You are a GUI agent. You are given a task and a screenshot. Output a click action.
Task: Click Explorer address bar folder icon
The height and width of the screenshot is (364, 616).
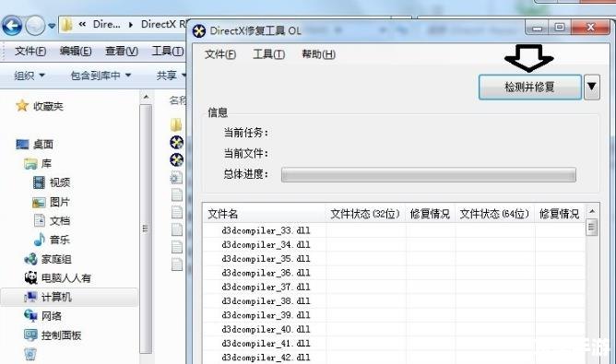(x=66, y=25)
